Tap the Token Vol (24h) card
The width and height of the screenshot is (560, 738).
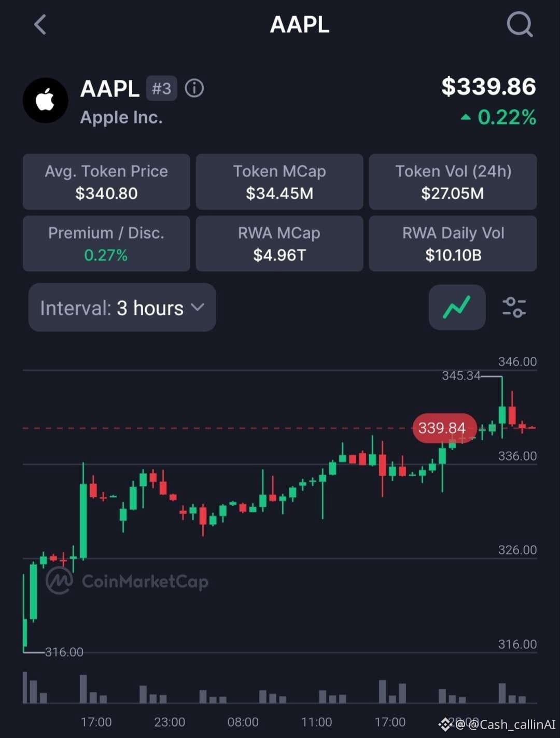click(453, 182)
